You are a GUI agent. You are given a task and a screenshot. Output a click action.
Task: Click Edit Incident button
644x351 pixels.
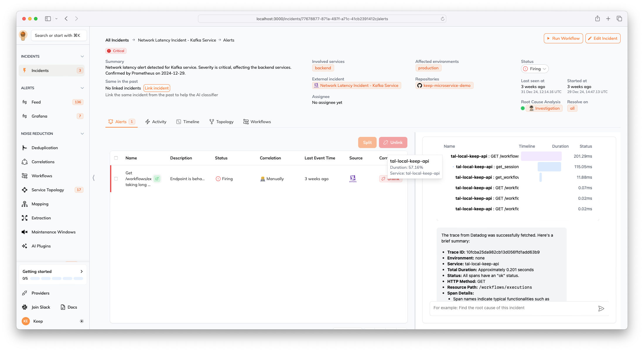click(603, 38)
